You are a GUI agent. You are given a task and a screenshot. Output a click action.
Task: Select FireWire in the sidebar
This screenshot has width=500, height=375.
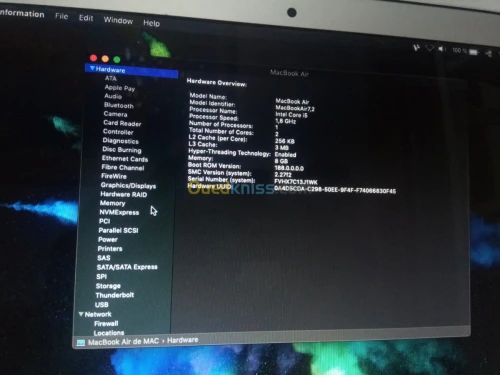[x=114, y=176]
